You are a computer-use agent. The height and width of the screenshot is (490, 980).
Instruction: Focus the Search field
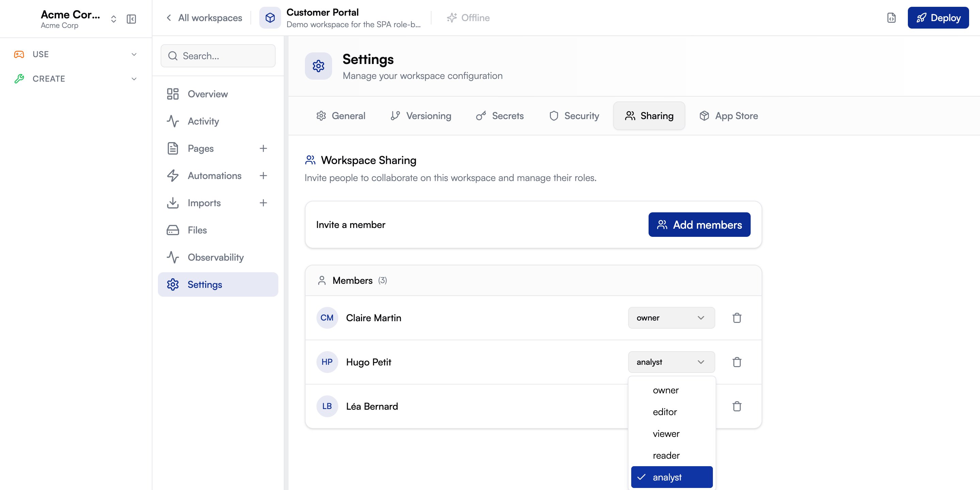coord(218,56)
